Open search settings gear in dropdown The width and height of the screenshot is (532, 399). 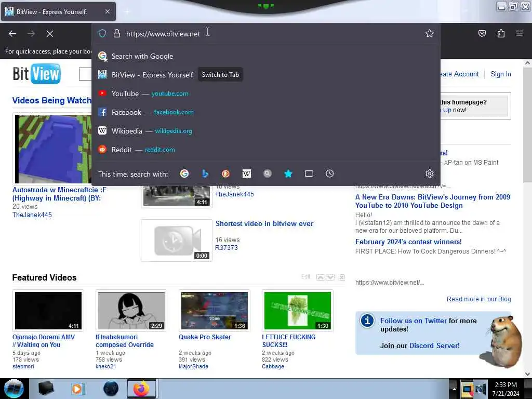[430, 174]
